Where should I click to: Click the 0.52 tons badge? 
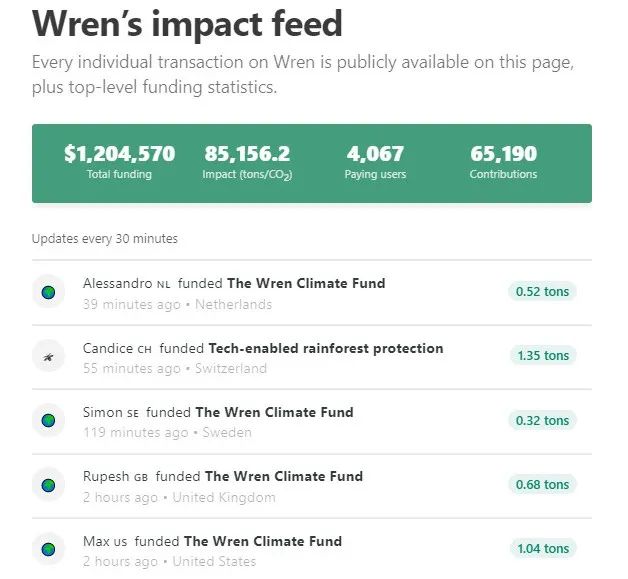coord(542,292)
